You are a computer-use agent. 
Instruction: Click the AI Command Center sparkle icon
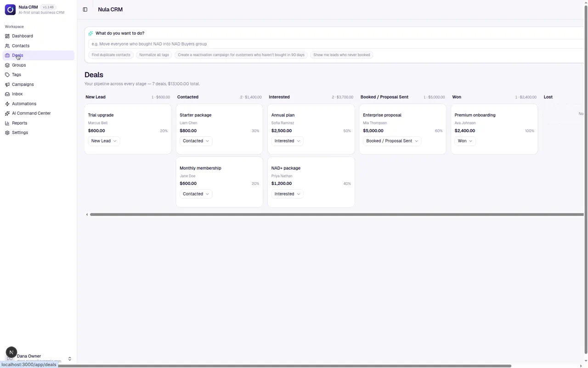pyautogui.click(x=7, y=113)
